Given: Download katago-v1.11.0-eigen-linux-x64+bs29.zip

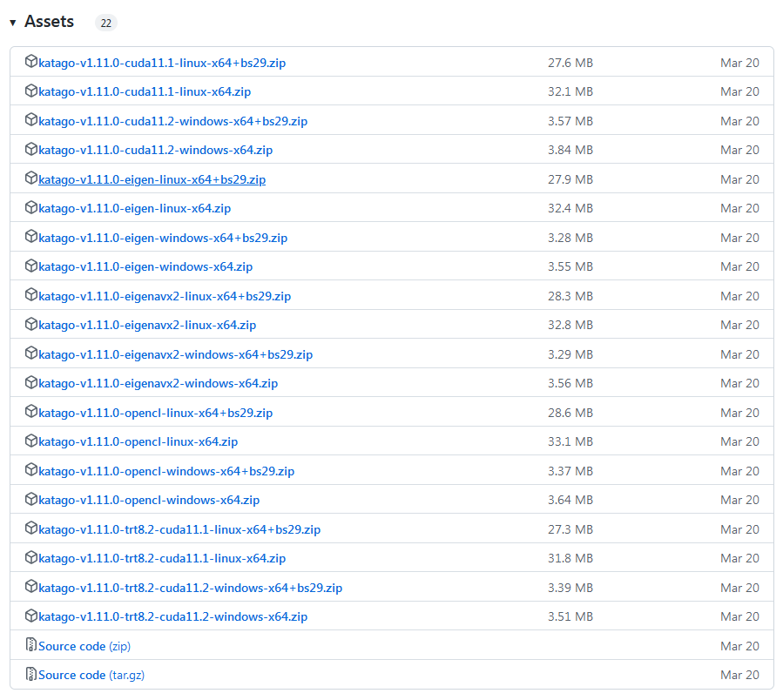Looking at the screenshot, I should point(152,179).
